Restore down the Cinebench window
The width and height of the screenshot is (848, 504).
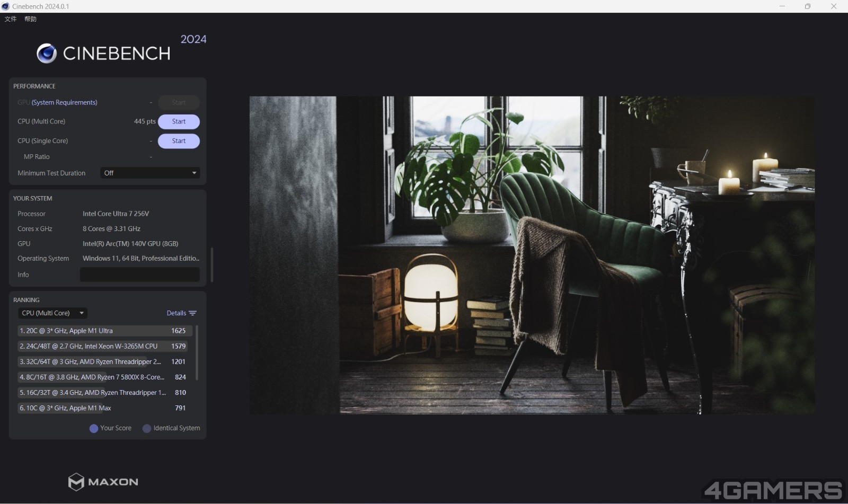click(x=808, y=6)
